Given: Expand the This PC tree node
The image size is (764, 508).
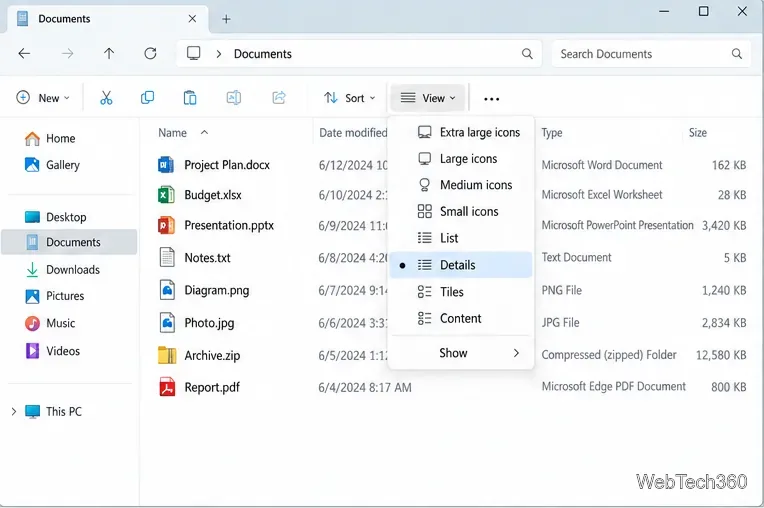Looking at the screenshot, I should pyautogui.click(x=14, y=412).
